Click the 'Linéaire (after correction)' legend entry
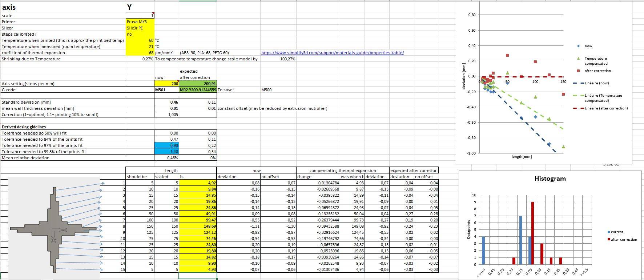This screenshot has height=280, width=644. tap(600, 108)
